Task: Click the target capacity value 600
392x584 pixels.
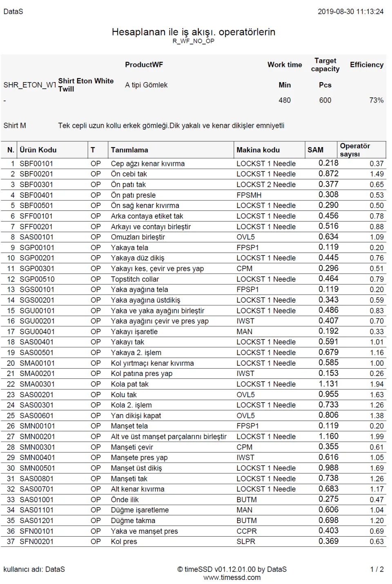Action: coord(325,100)
